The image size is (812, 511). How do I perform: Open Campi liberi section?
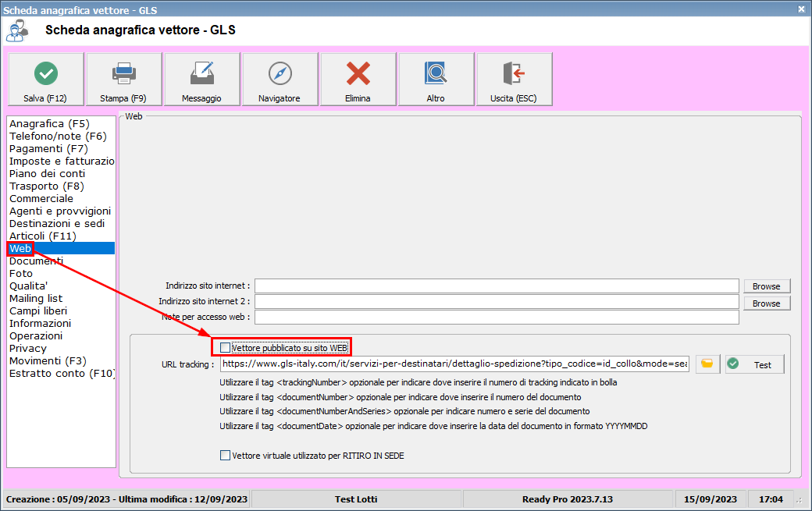point(61,311)
